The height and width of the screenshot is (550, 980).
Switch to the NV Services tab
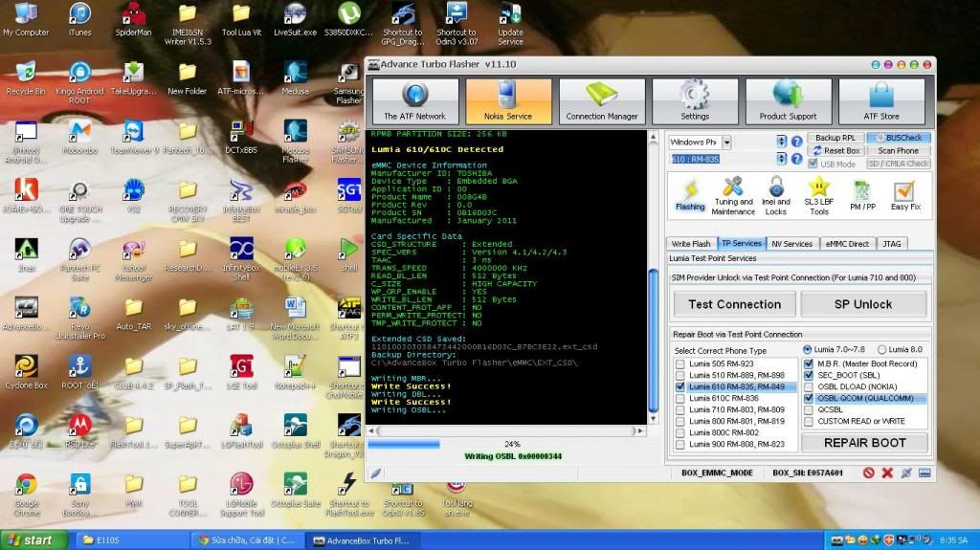tap(791, 244)
